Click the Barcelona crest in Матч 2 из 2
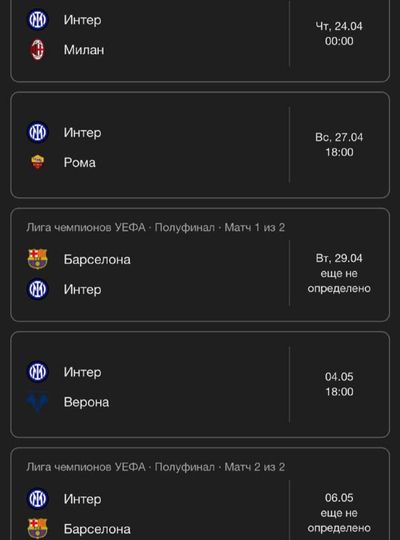Viewport: 400px width, 540px height. 37,528
